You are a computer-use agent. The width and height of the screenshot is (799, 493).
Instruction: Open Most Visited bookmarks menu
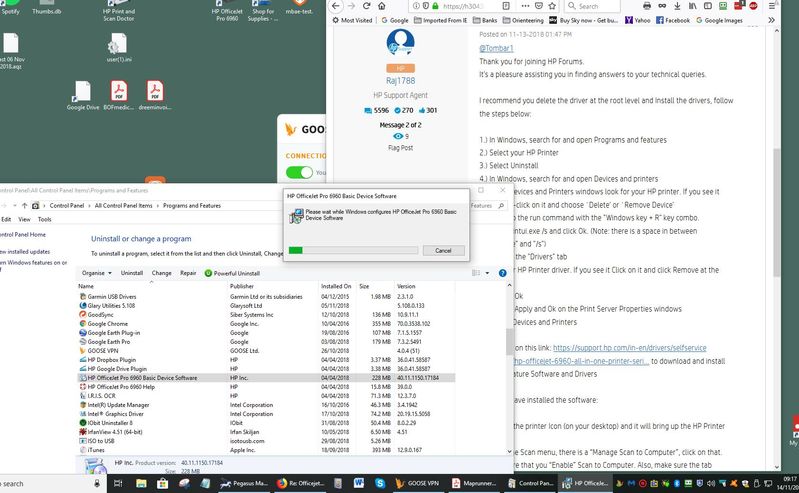point(352,20)
